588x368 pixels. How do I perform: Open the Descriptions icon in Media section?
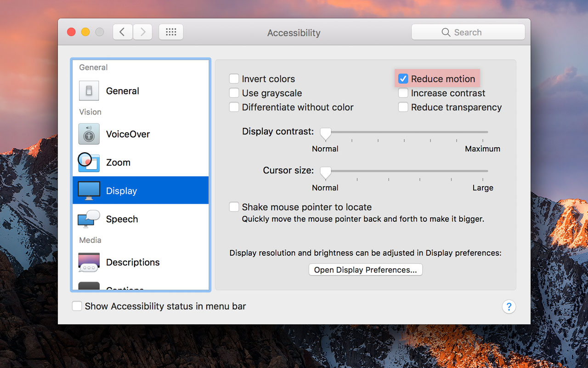click(x=89, y=262)
